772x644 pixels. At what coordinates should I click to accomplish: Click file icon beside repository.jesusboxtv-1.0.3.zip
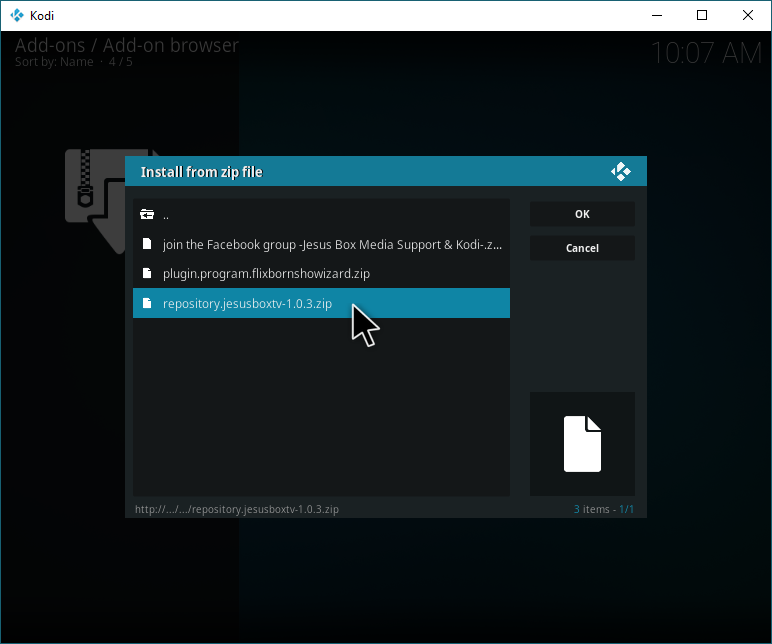click(147, 303)
